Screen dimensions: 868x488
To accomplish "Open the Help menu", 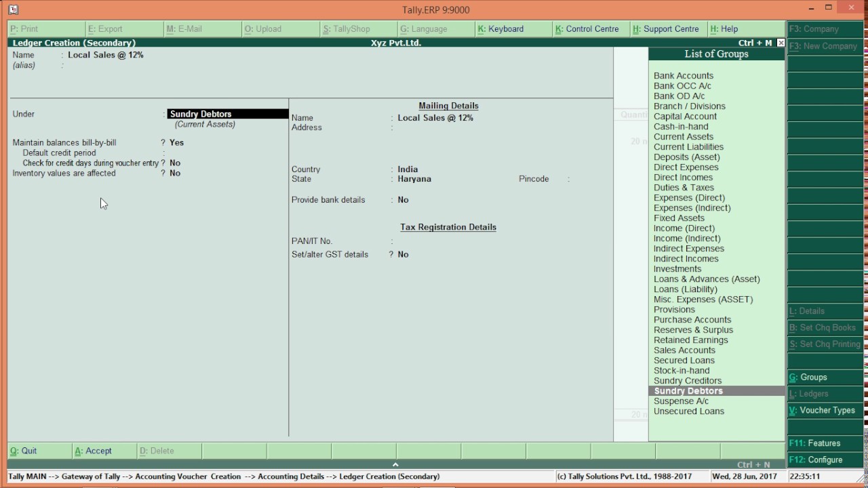I will [x=747, y=29].
